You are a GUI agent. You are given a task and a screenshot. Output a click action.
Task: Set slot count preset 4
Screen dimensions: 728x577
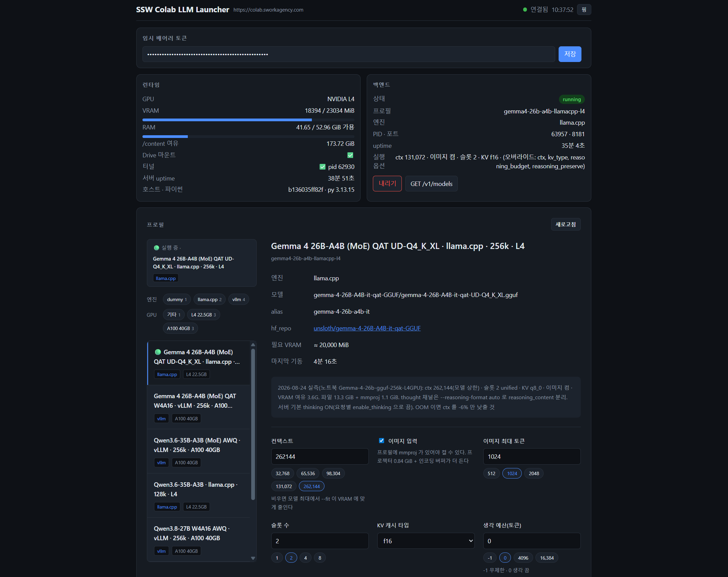(305, 558)
